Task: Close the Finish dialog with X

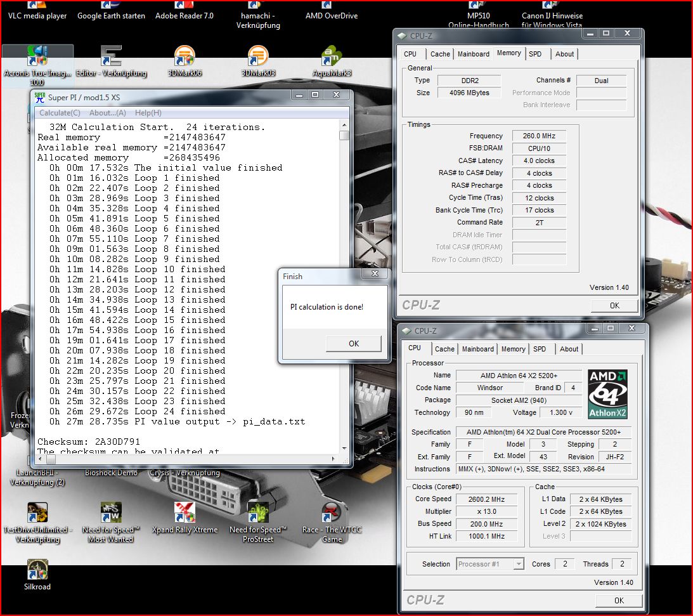Action: 375,273
